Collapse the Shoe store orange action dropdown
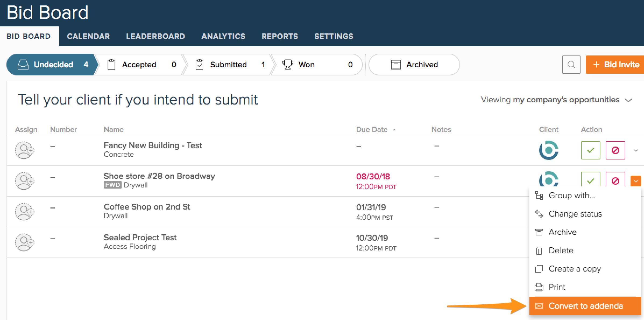Screen dimensions: 644x320 pos(636,181)
